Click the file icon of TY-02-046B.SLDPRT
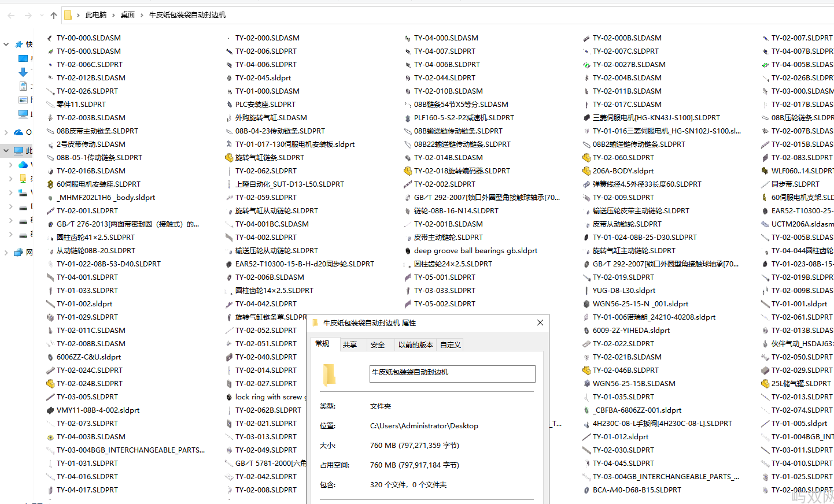834x504 pixels. (x=586, y=370)
